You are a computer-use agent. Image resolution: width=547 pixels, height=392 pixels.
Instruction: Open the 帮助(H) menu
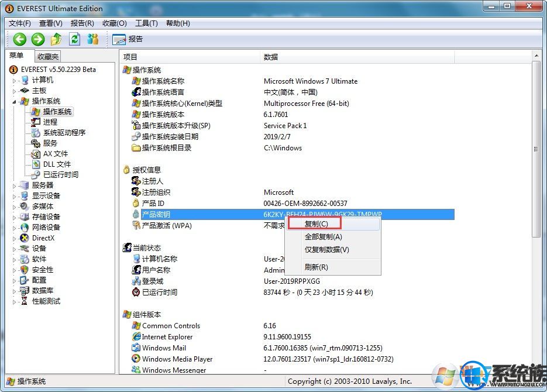178,23
